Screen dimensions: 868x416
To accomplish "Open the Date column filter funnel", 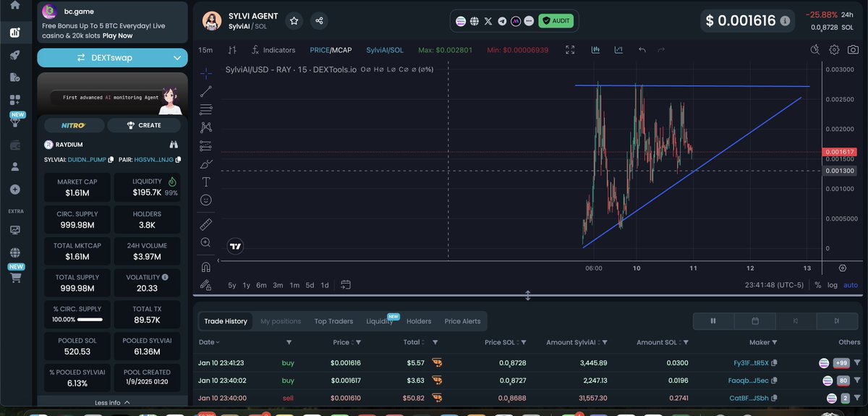I will coord(289,343).
